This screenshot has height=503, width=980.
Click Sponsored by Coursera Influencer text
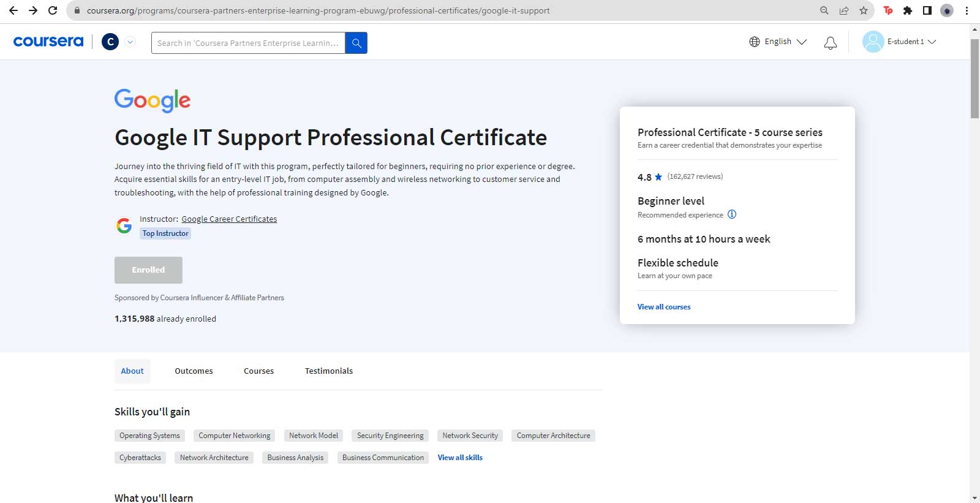(x=199, y=298)
